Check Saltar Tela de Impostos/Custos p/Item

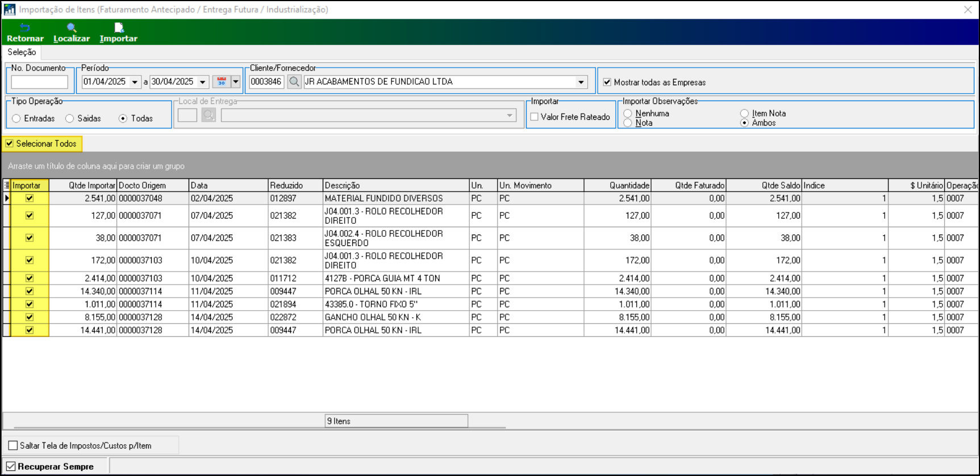[x=13, y=445]
